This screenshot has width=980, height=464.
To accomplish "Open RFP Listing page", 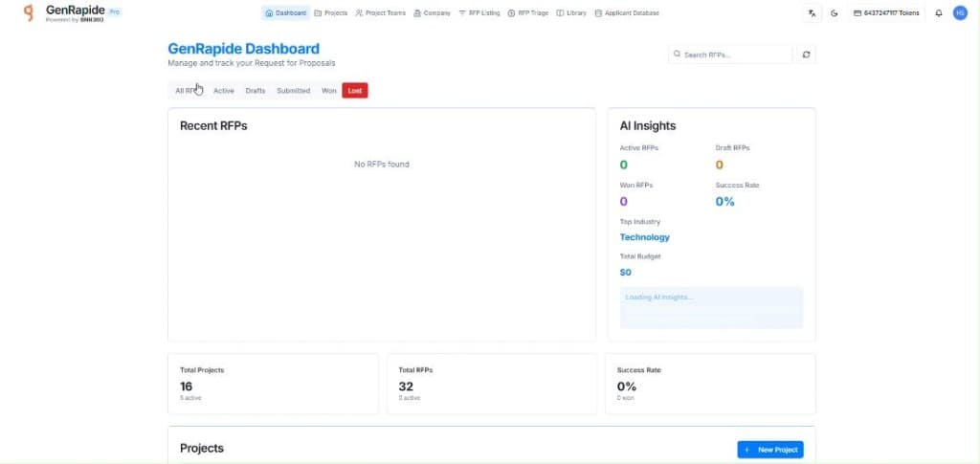I will (479, 13).
